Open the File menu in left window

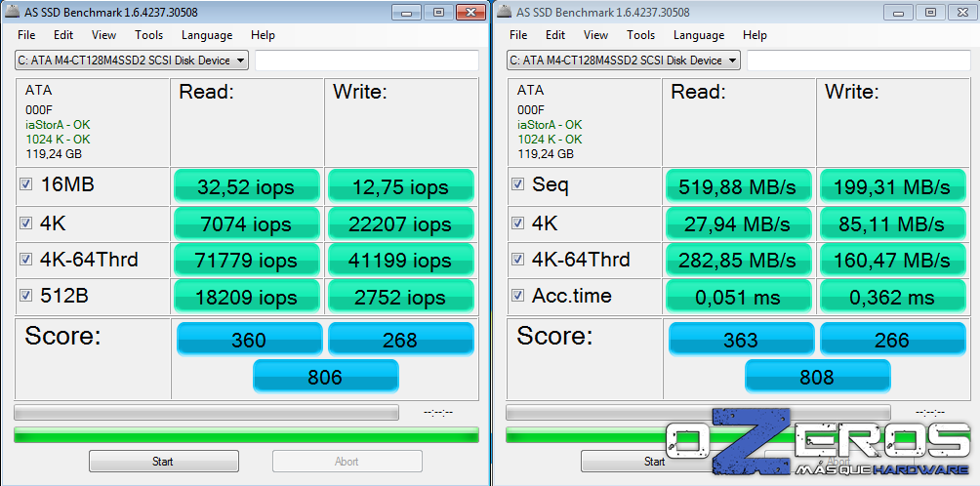26,35
